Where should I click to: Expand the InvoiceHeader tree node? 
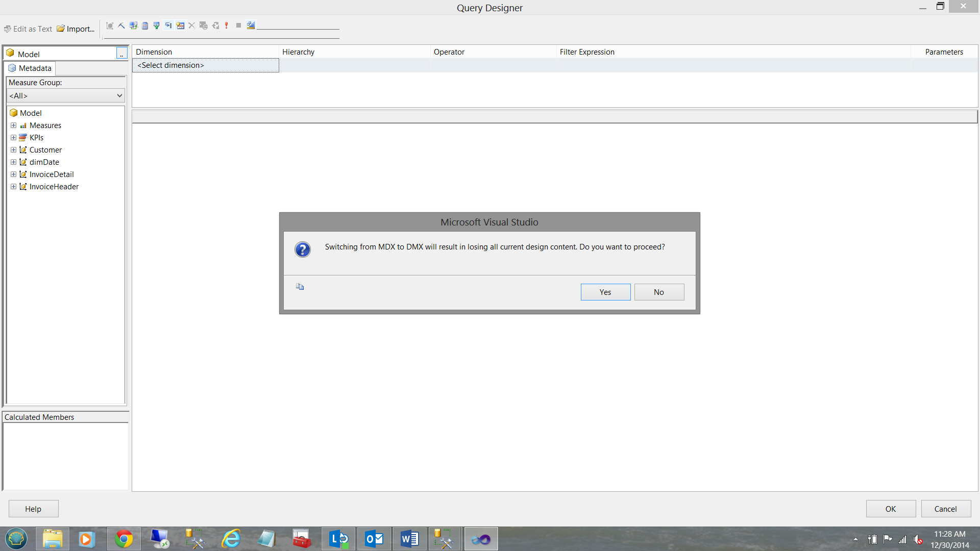click(13, 187)
